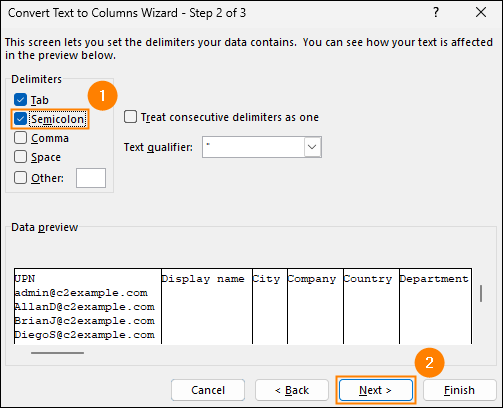This screenshot has width=503, height=408.
Task: Click the Other delimiter text box
Action: tap(91, 178)
